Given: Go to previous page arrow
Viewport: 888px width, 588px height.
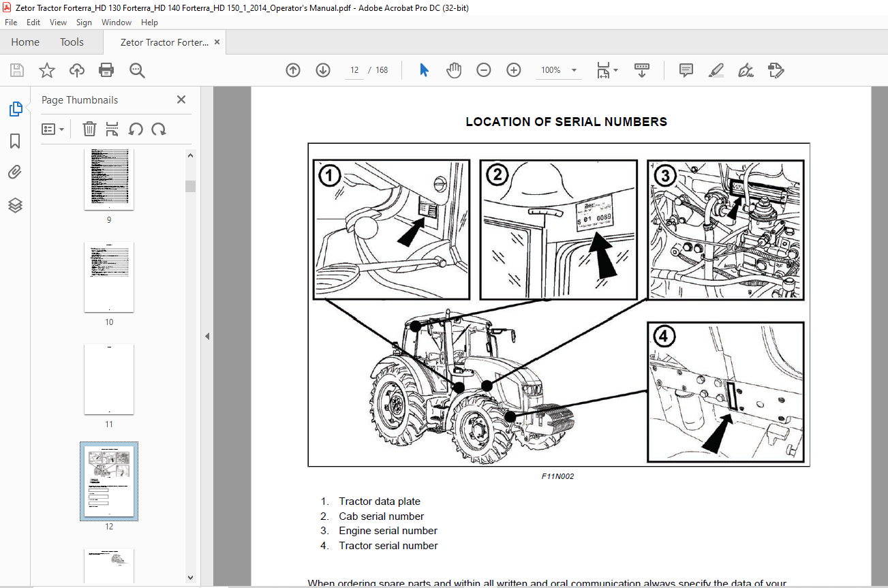Looking at the screenshot, I should (293, 70).
